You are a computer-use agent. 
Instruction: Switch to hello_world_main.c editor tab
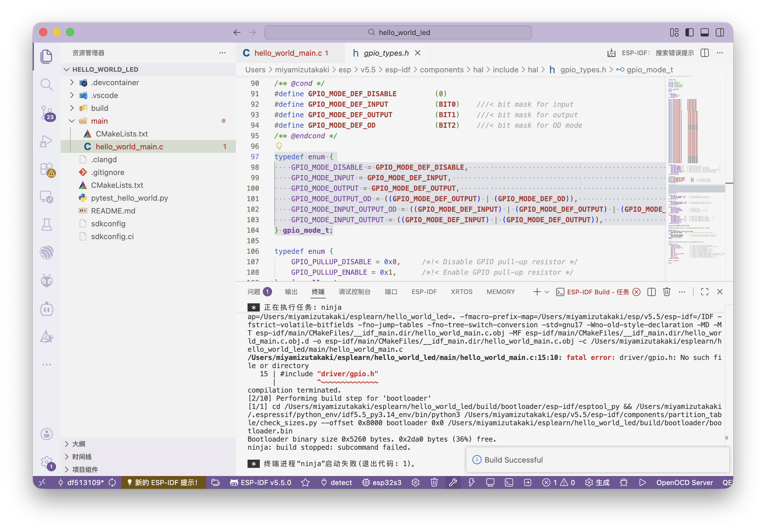point(288,53)
